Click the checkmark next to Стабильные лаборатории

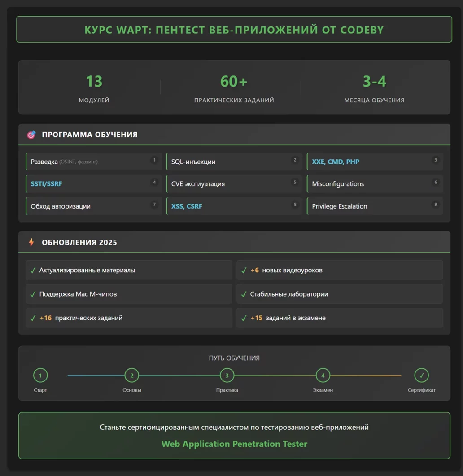coord(244,294)
